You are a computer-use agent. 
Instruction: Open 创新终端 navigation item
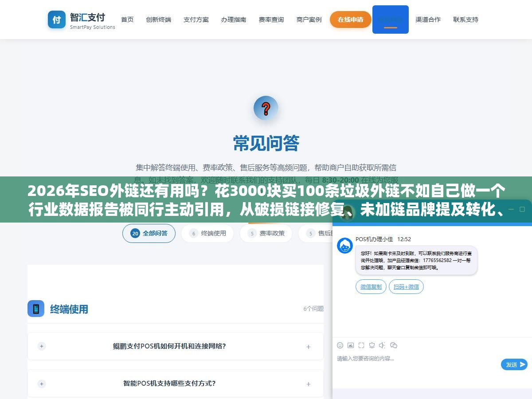[x=158, y=20]
